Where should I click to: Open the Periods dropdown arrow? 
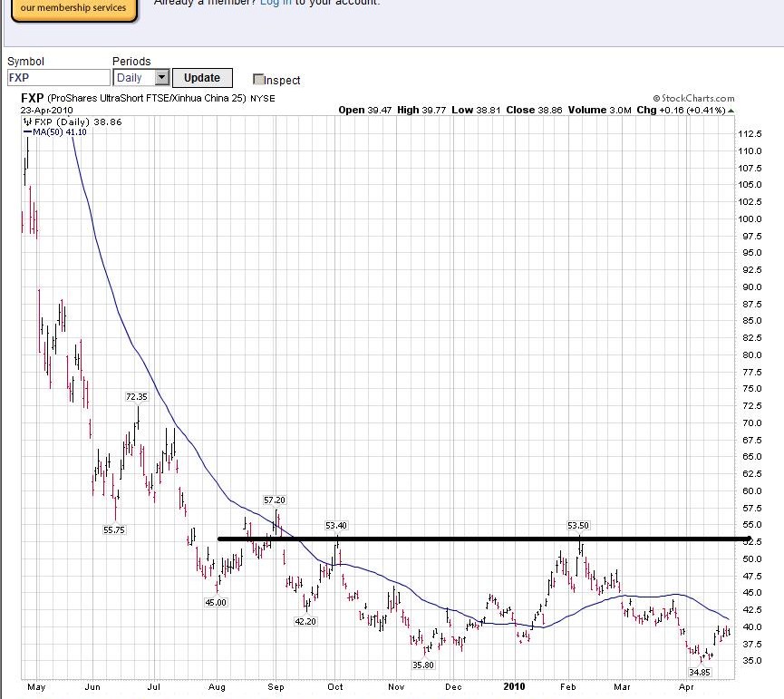161,78
